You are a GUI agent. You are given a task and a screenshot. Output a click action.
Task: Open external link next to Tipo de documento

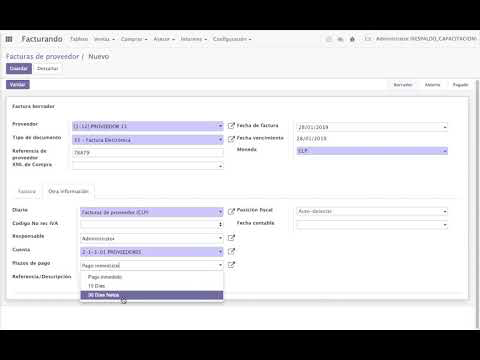click(x=231, y=139)
